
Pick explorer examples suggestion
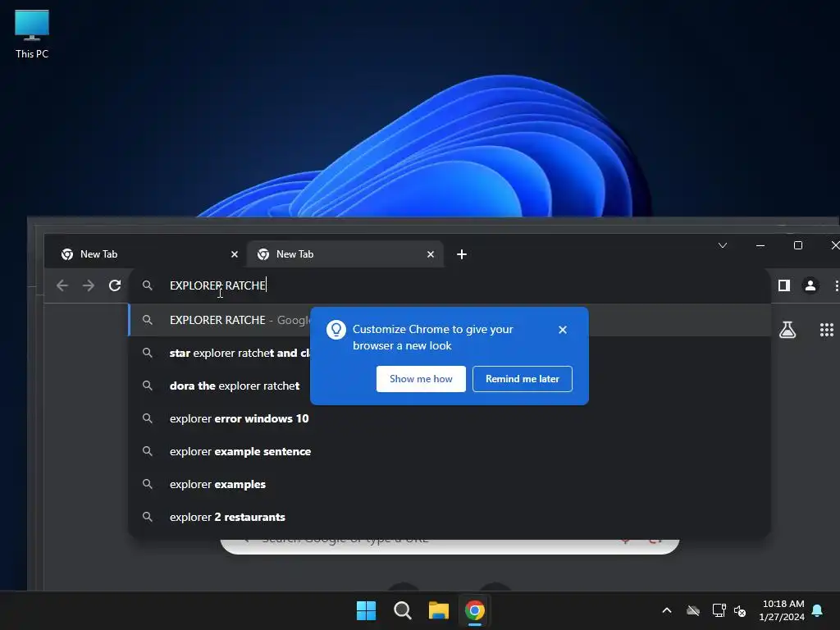pyautogui.click(x=450, y=484)
